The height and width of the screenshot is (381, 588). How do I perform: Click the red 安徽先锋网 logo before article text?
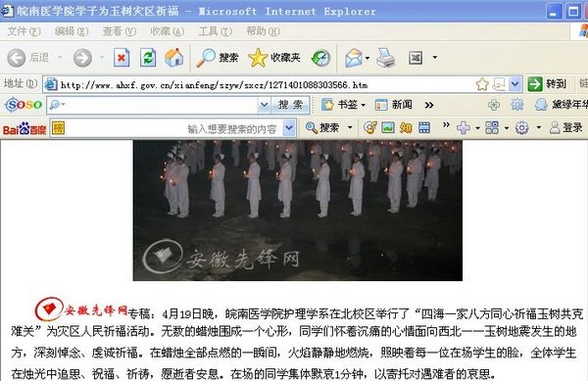pyautogui.click(x=81, y=310)
